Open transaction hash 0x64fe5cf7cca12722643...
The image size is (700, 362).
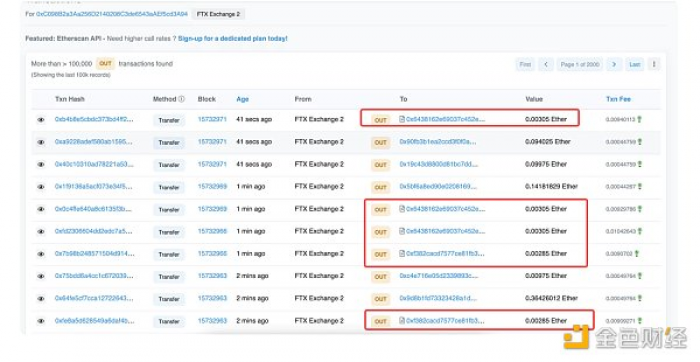tap(94, 298)
